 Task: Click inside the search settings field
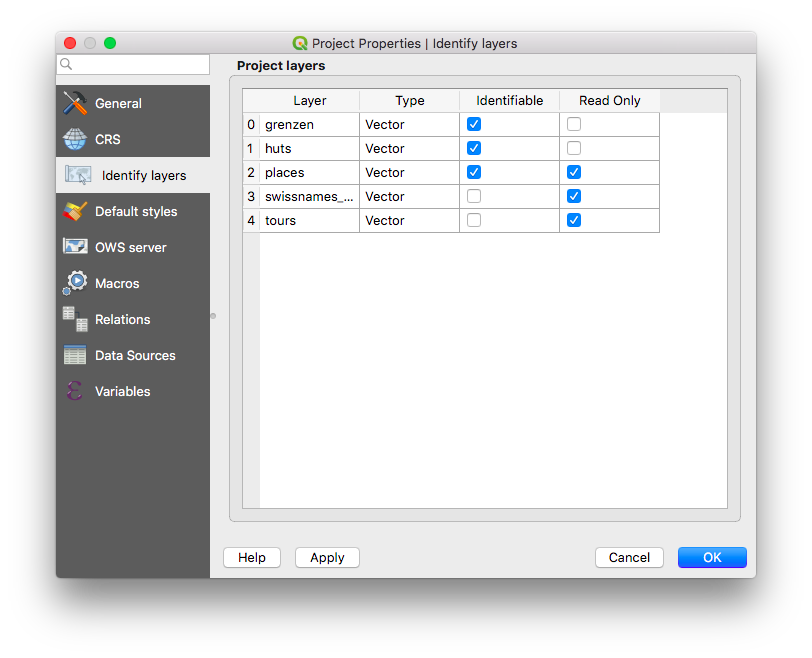133,63
